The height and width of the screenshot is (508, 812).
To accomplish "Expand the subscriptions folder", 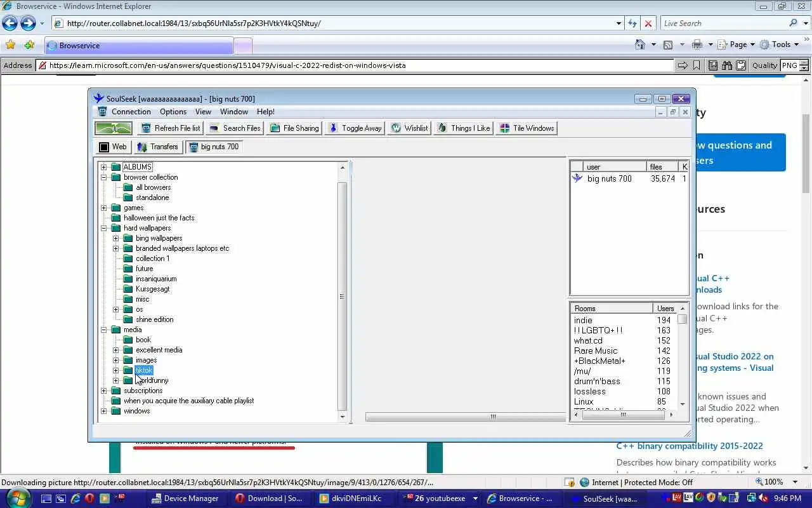I will (104, 391).
